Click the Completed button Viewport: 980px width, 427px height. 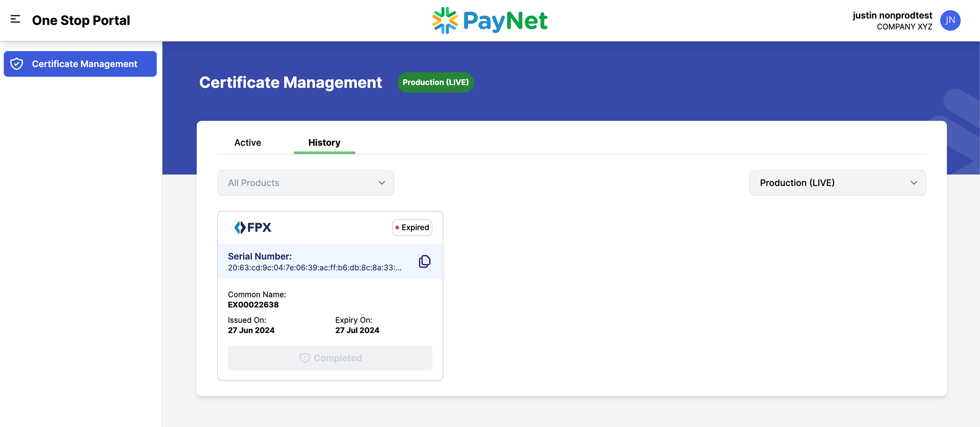[x=330, y=358]
